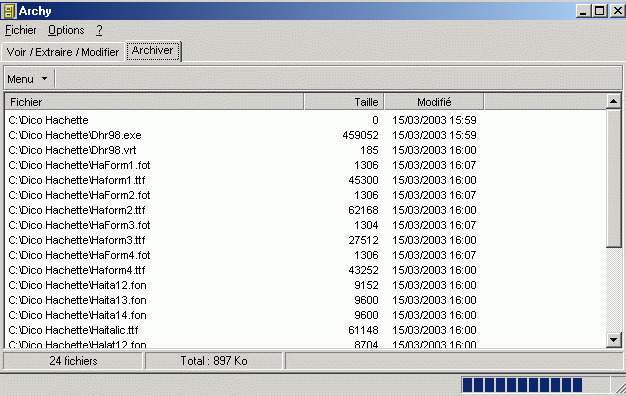This screenshot has height=396, width=626.
Task: Select the Archiver tab
Action: [x=153, y=51]
